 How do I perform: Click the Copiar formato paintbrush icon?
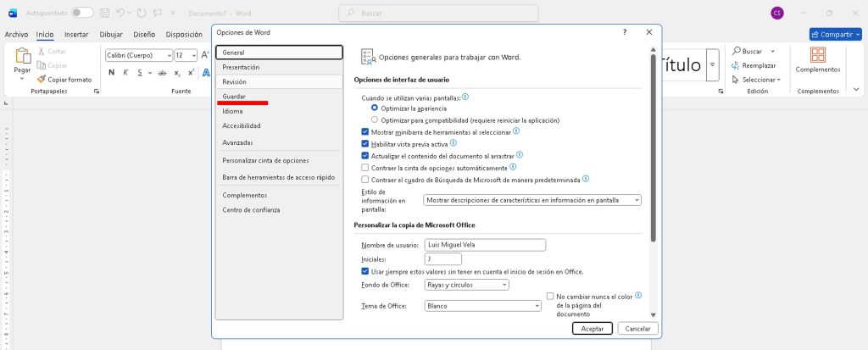[x=42, y=79]
